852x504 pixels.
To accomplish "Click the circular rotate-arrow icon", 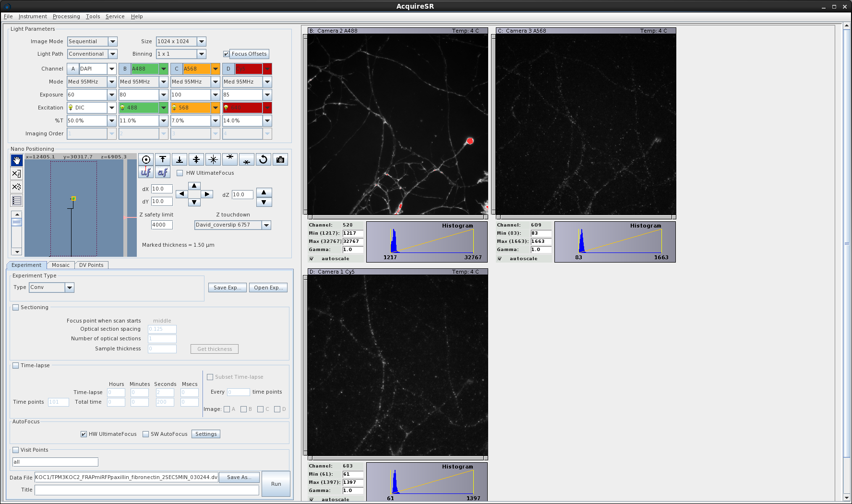I will click(263, 160).
